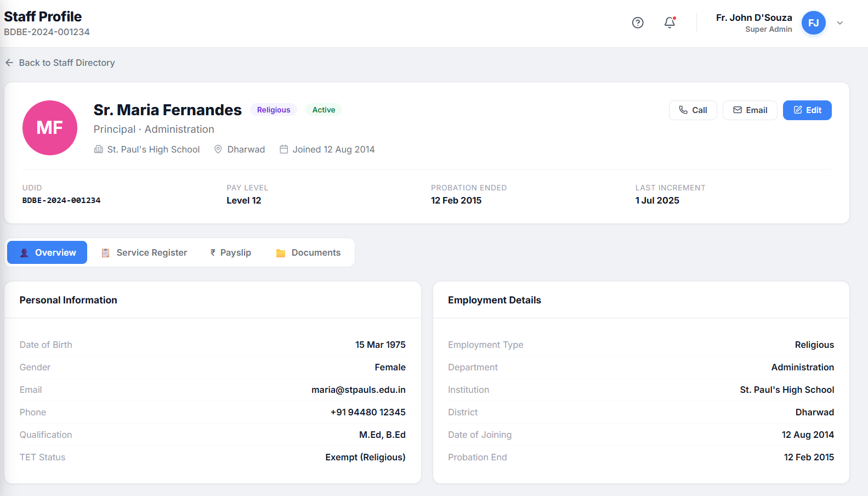868x496 pixels.
Task: Edit the staff profile
Action: pos(807,110)
